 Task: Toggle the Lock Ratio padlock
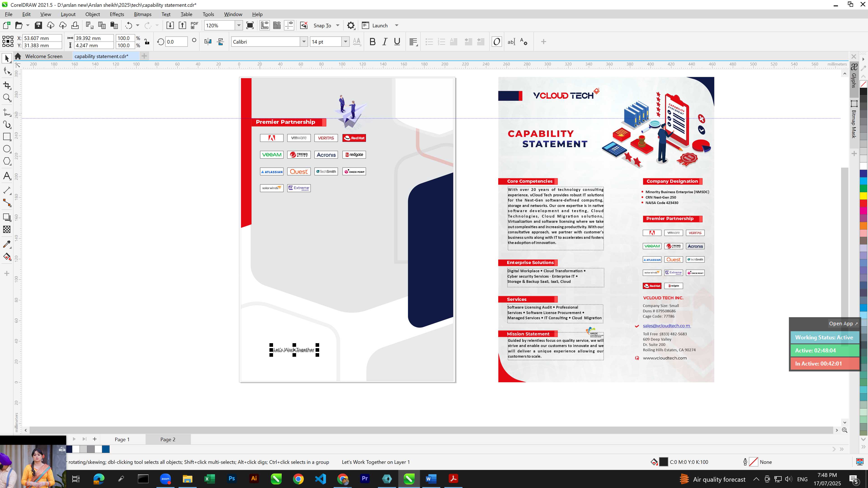(147, 42)
